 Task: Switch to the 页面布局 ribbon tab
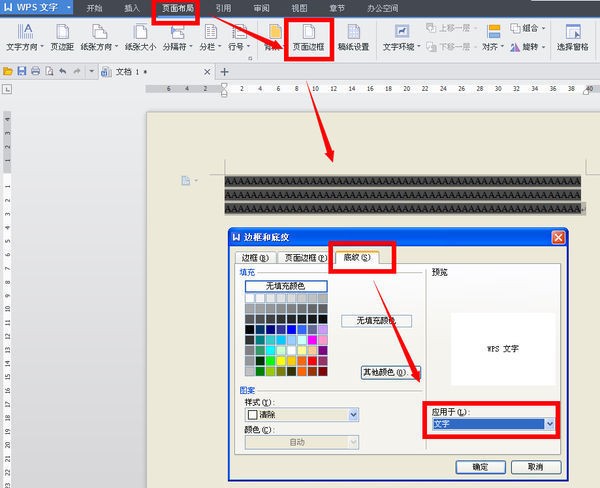click(x=178, y=8)
